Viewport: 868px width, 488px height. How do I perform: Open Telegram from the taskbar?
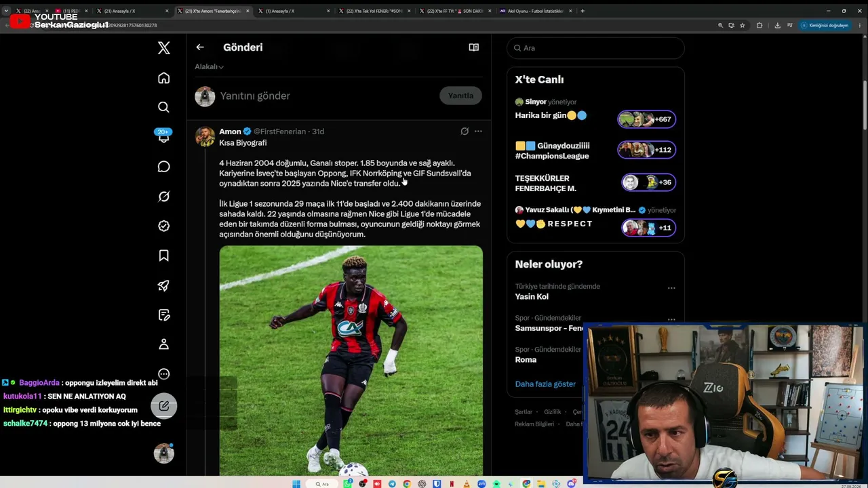click(392, 484)
